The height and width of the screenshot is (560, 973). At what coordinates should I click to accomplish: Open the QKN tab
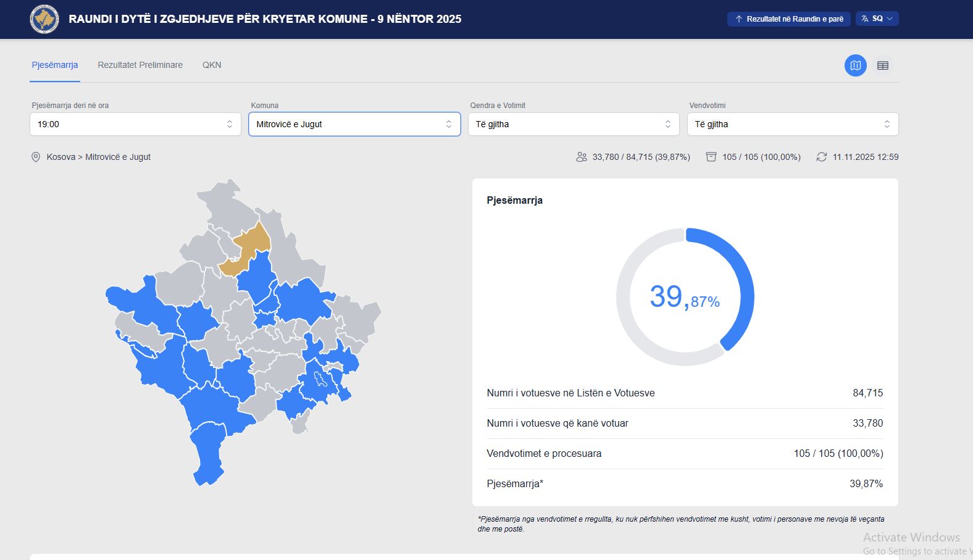pyautogui.click(x=212, y=65)
